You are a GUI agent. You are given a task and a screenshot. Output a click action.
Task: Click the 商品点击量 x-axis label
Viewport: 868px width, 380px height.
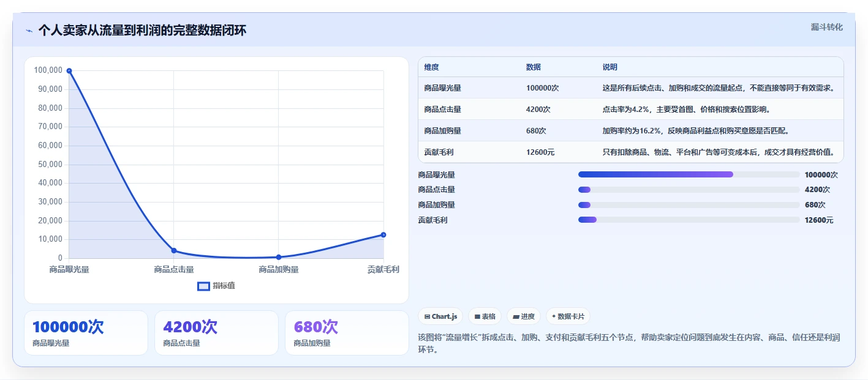tap(174, 269)
